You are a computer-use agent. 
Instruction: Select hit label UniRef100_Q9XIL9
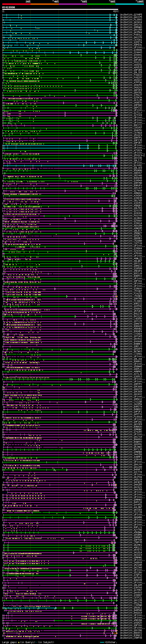131,263
